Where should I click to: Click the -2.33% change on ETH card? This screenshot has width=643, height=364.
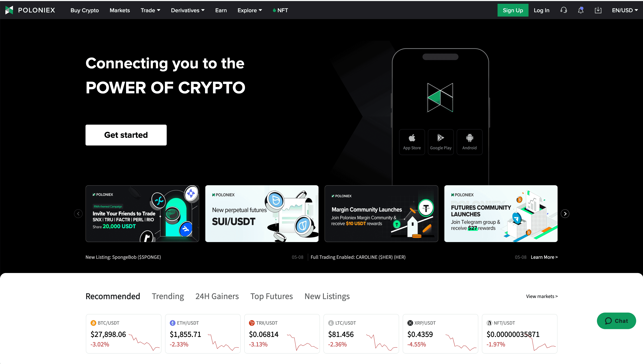click(x=179, y=345)
